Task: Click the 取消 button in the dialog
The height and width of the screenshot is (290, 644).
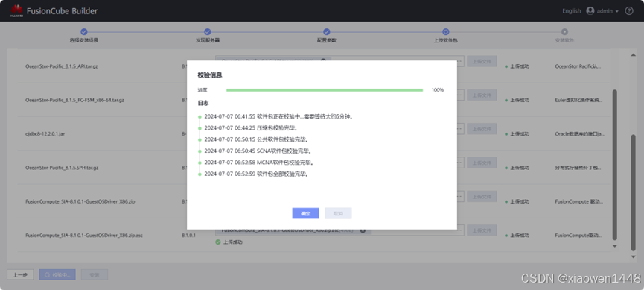Action: [x=338, y=213]
